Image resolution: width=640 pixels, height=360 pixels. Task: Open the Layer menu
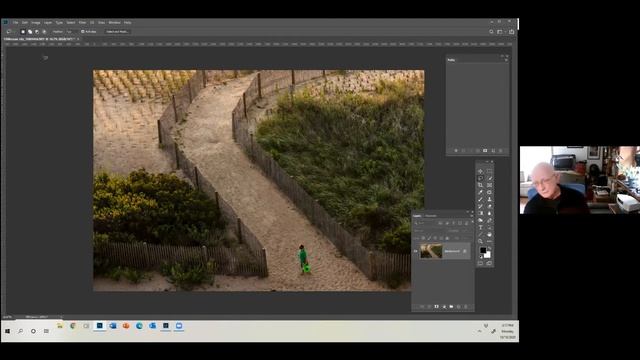48,22
